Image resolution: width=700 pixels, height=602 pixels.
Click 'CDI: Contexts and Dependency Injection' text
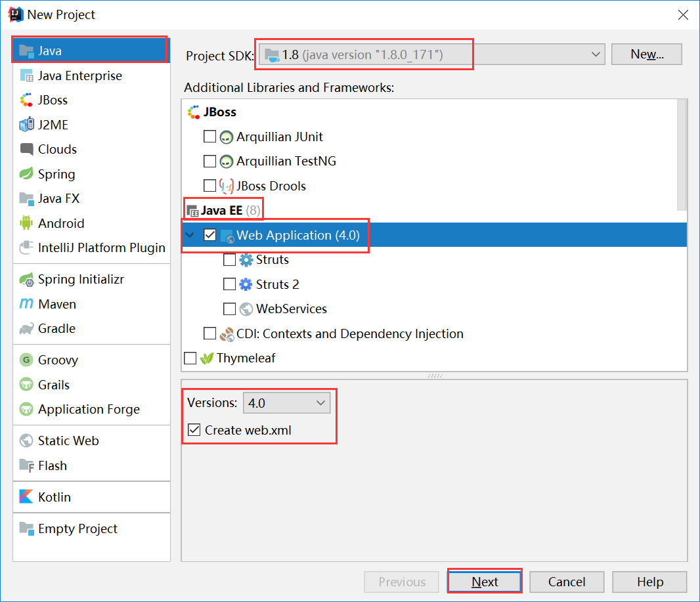click(349, 333)
